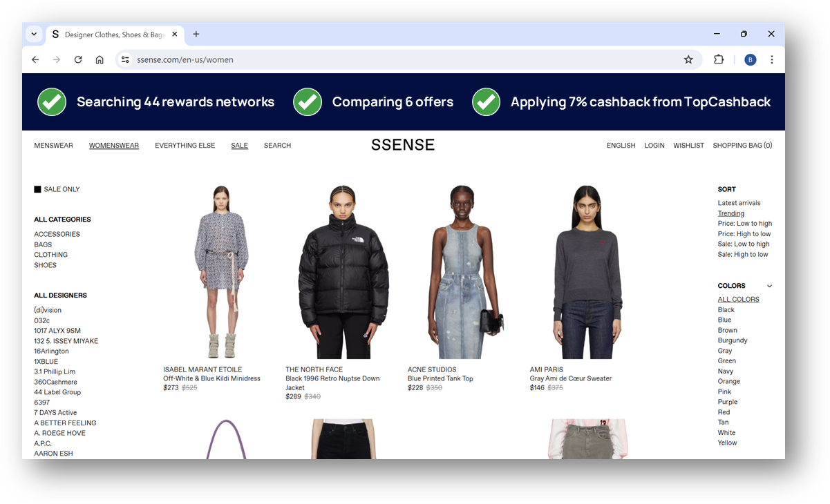830x504 pixels.
Task: Select All Colors filter
Action: (739, 300)
